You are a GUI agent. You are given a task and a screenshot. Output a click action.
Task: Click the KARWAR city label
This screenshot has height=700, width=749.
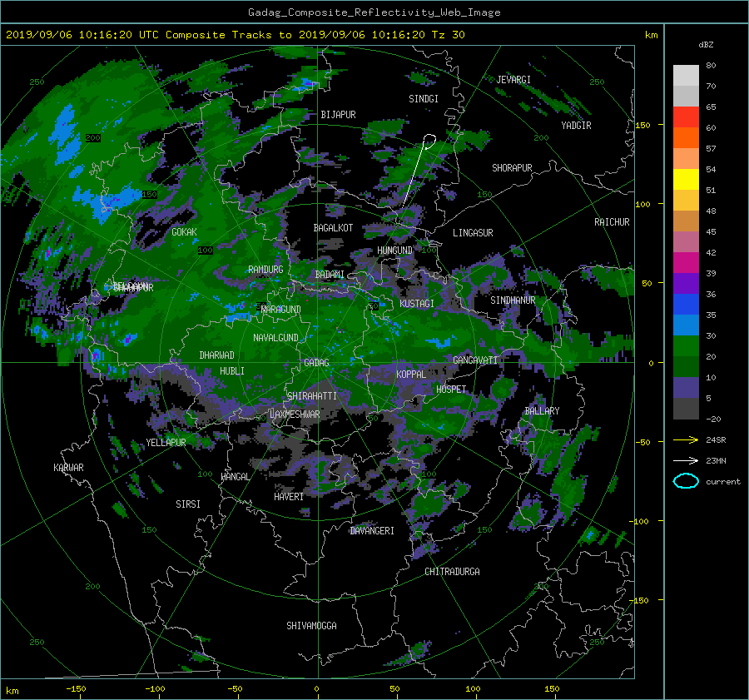click(68, 468)
